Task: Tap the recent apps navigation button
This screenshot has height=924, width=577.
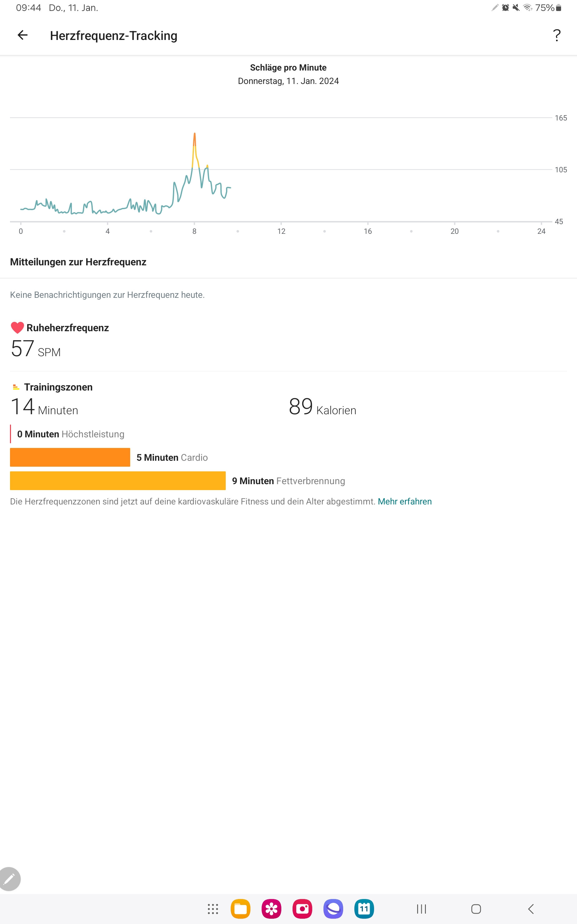Action: click(x=421, y=909)
